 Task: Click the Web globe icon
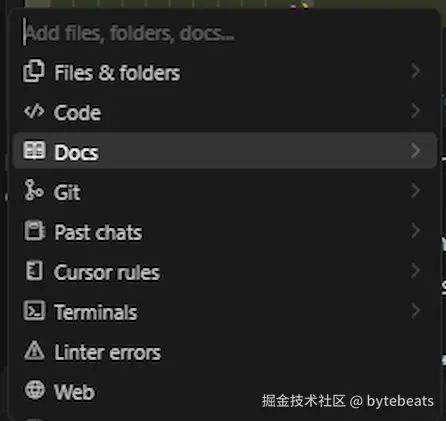(34, 390)
